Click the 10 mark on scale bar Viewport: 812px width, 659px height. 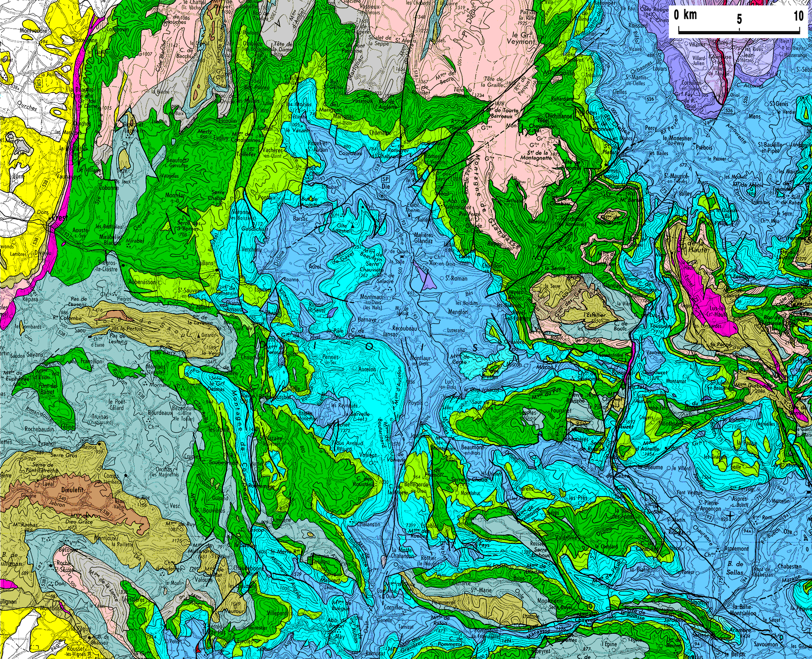(798, 16)
